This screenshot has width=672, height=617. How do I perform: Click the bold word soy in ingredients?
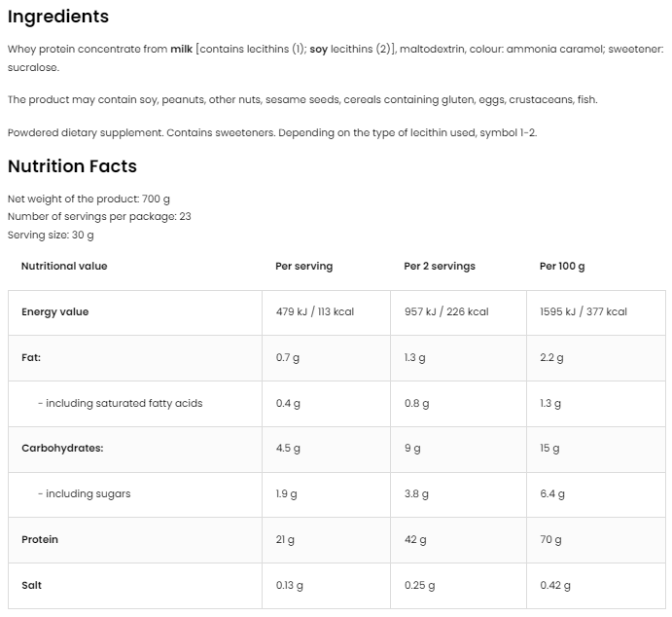[x=319, y=49]
